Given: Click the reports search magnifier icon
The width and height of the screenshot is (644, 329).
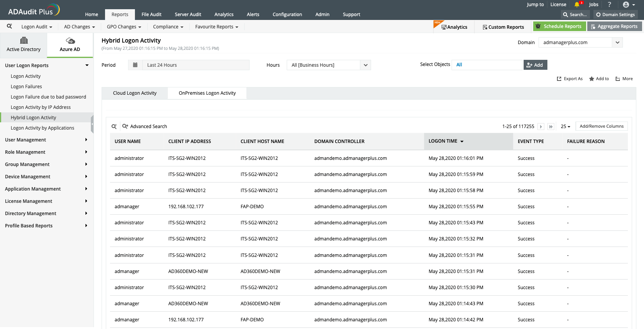Looking at the screenshot, I should tap(10, 26).
